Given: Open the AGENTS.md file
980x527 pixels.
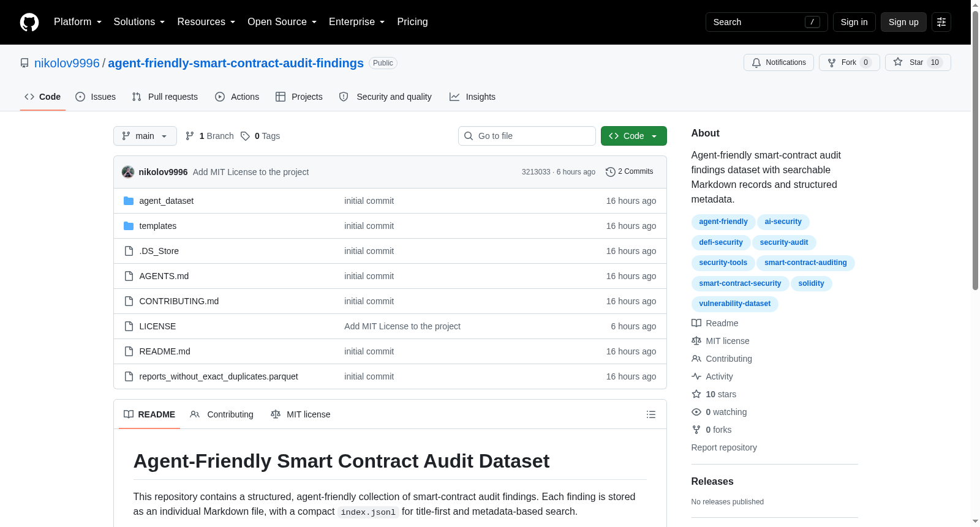Looking at the screenshot, I should pos(164,276).
